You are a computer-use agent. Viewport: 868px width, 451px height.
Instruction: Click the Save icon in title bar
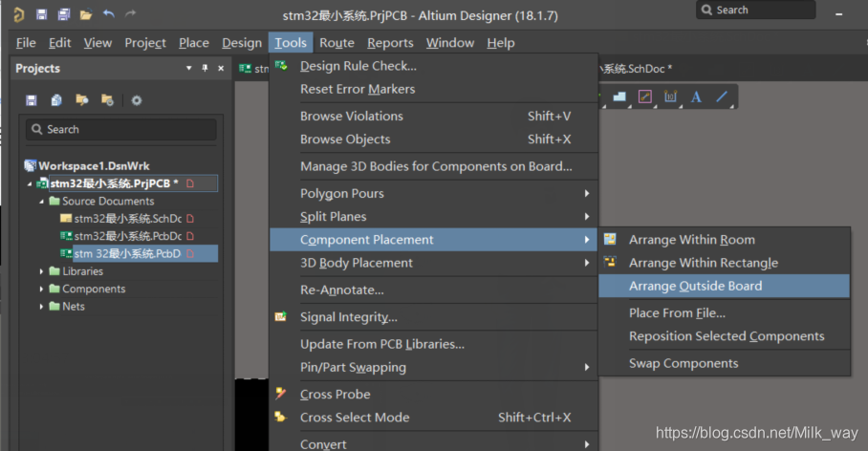[41, 14]
